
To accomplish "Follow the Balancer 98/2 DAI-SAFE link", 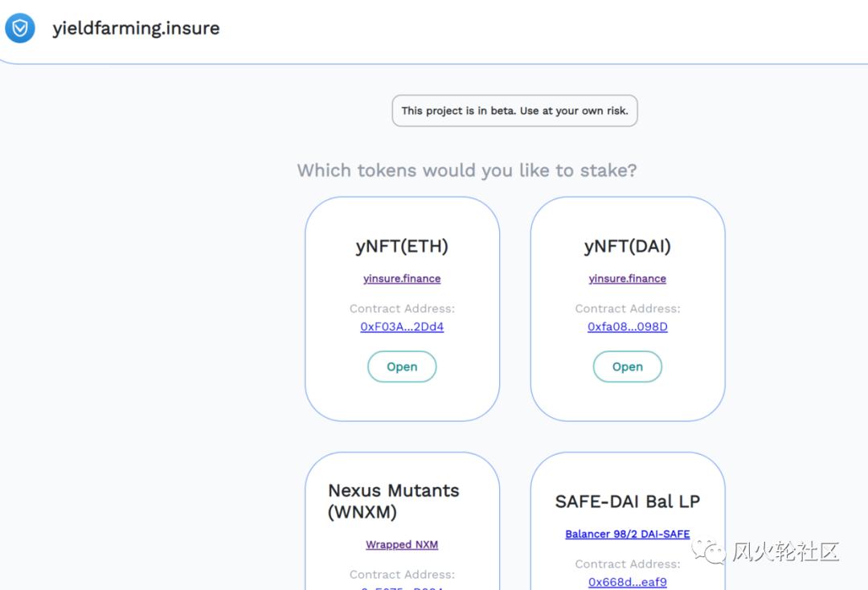I will click(x=627, y=535).
